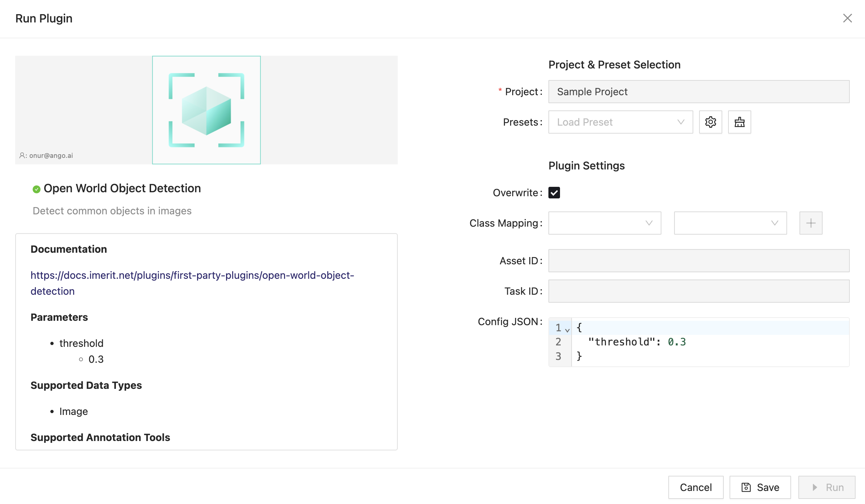This screenshot has height=504, width=865.
Task: Click the preset settings gear icon
Action: 710,122
